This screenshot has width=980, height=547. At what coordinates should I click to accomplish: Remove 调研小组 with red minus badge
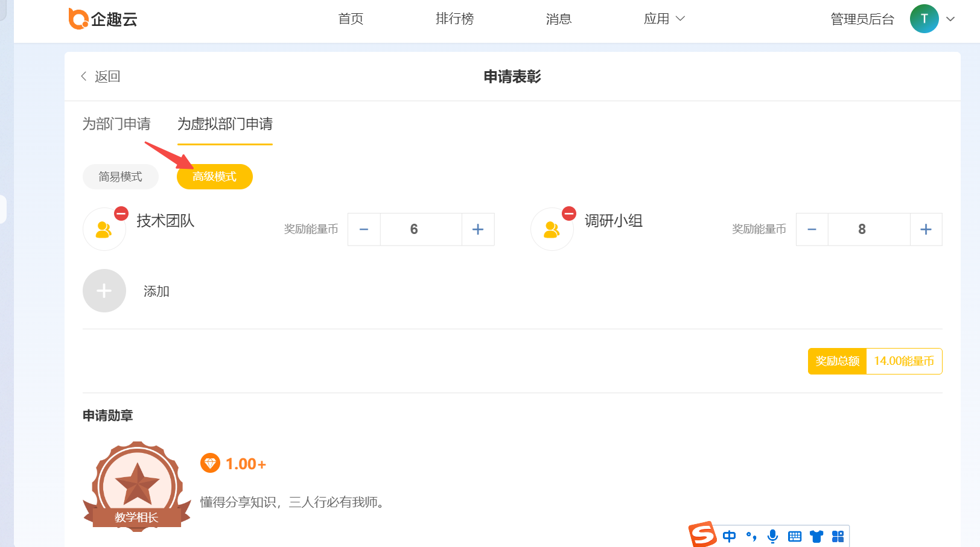569,213
